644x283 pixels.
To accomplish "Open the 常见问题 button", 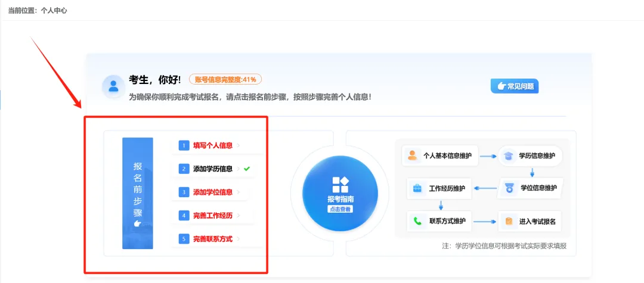I will [x=515, y=86].
